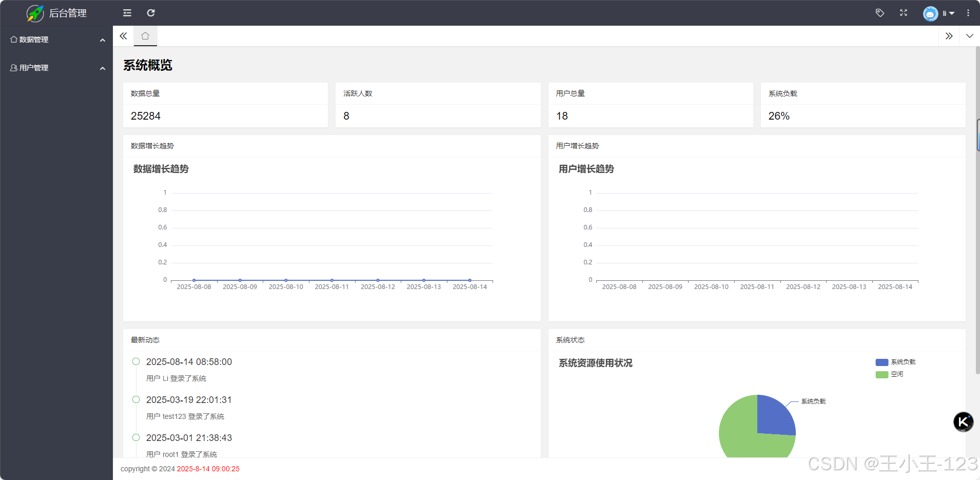Click timeline entry 2025-03-01 21:38:43
This screenshot has width=980, height=480.
(189, 438)
